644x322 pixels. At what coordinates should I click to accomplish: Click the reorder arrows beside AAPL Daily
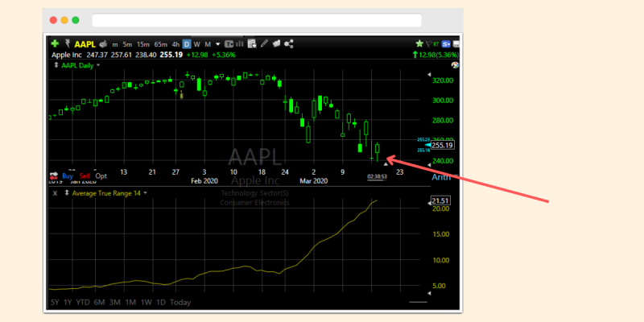[x=56, y=65]
